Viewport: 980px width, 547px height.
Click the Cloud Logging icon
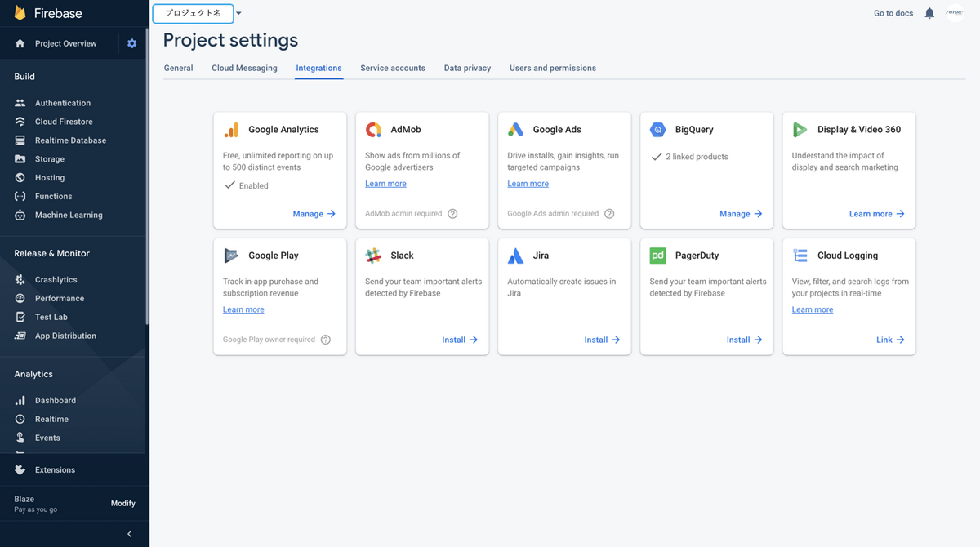click(800, 256)
